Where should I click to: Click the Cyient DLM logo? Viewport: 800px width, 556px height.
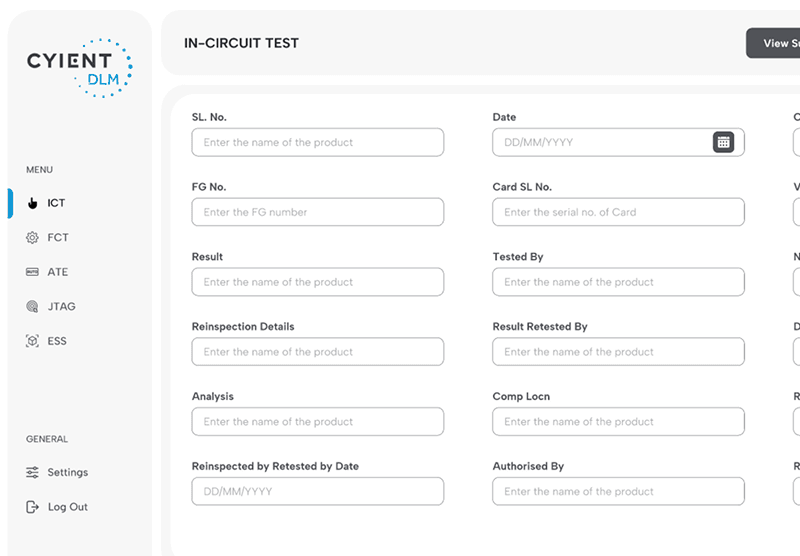[80, 68]
